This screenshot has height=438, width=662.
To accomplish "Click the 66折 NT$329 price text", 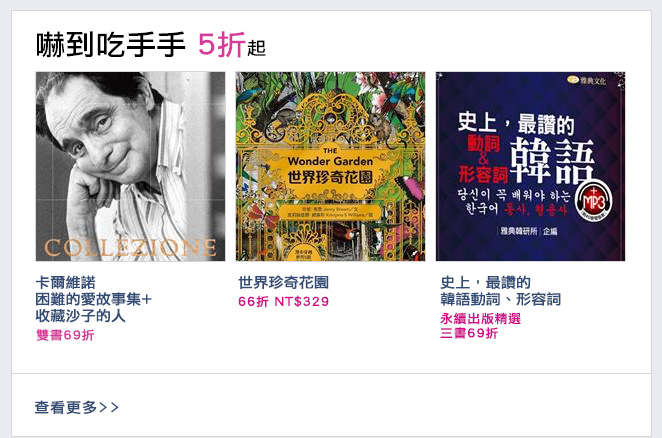I will [x=283, y=302].
